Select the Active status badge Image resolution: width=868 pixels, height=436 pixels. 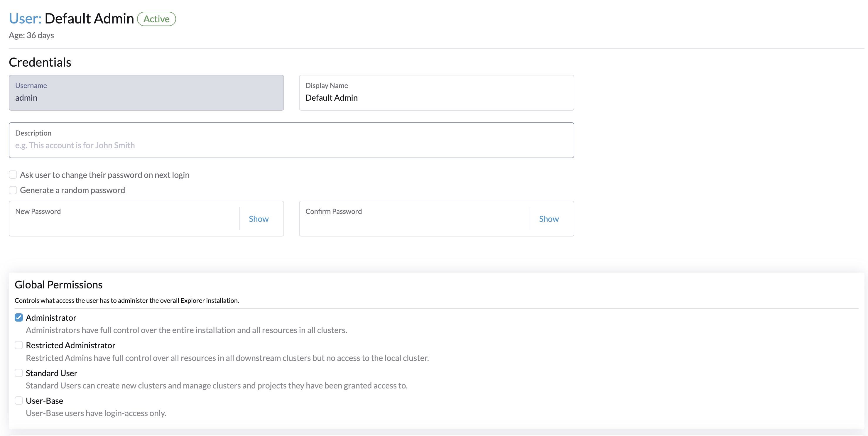pyautogui.click(x=156, y=19)
